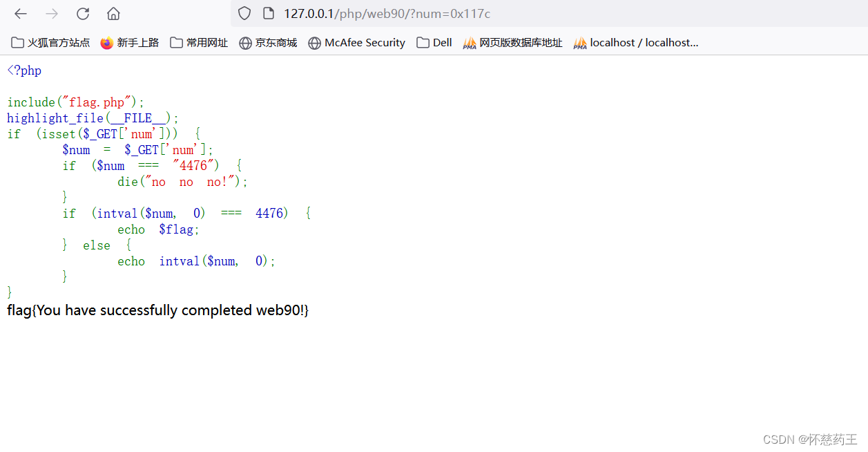Click the phpMyAdmin icon on 网页版数据库地址 bookmark
868x452 pixels.
tap(470, 42)
